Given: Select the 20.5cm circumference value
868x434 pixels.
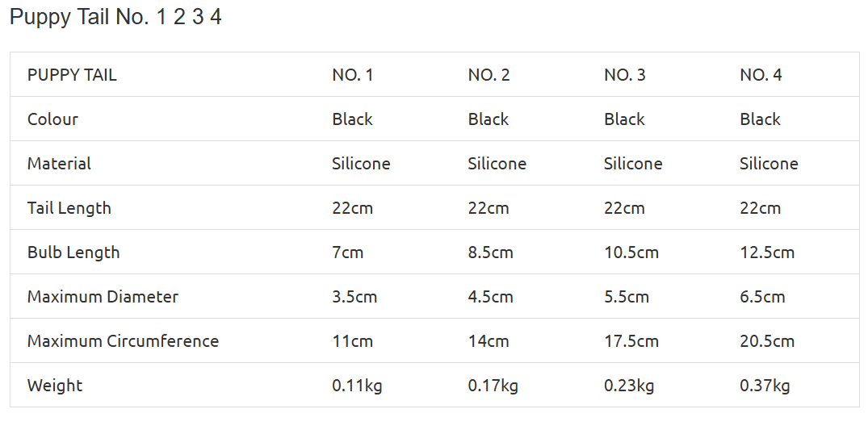Looking at the screenshot, I should 767,341.
